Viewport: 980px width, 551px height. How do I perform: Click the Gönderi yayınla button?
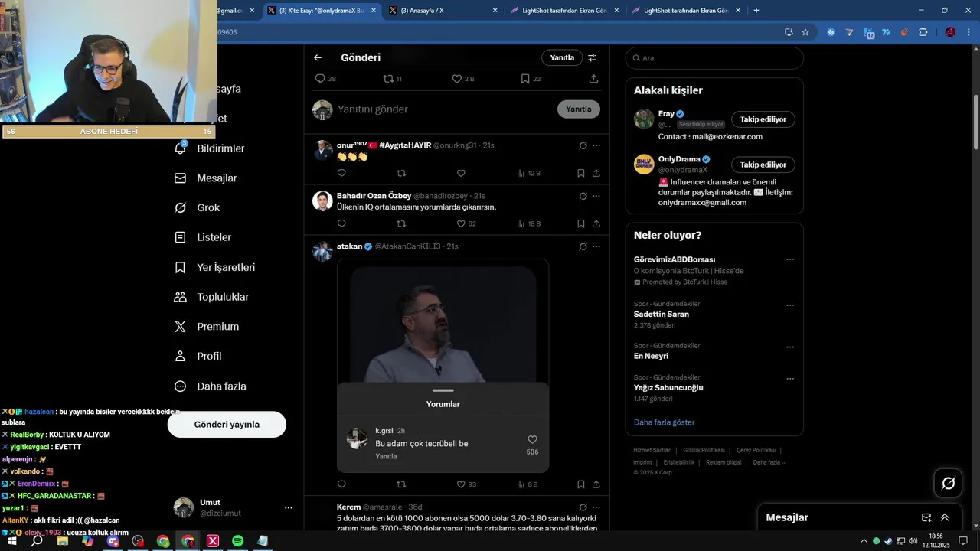coord(227,424)
